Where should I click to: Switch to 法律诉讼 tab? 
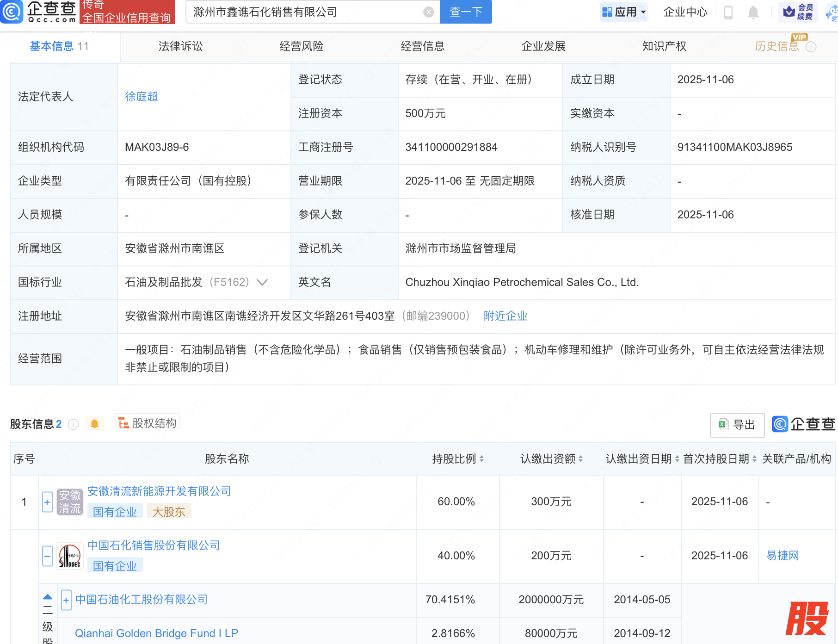180,46
